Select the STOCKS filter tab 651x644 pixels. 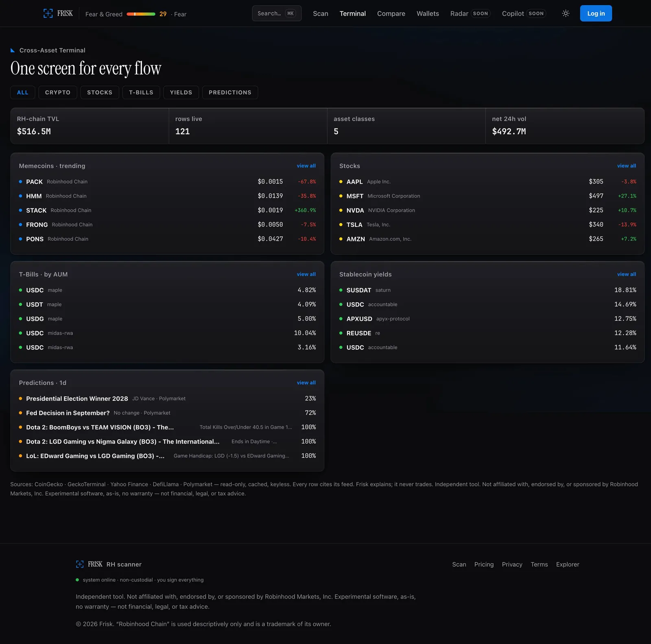100,92
